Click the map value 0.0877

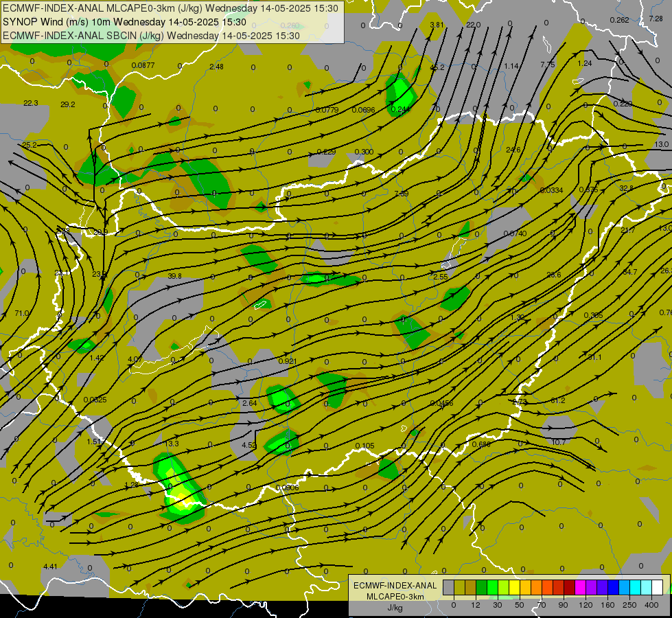coord(143,66)
